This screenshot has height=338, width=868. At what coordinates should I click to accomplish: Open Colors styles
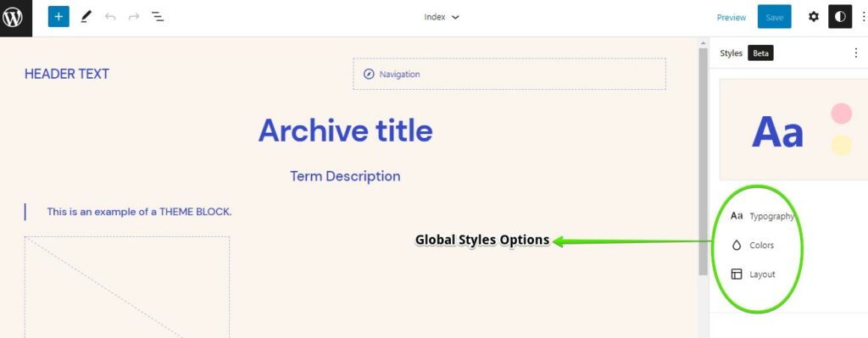click(x=753, y=245)
